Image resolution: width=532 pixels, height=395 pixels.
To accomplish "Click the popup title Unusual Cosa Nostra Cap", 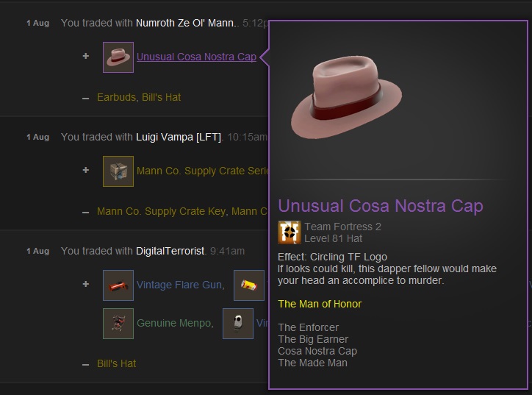I will click(x=381, y=206).
